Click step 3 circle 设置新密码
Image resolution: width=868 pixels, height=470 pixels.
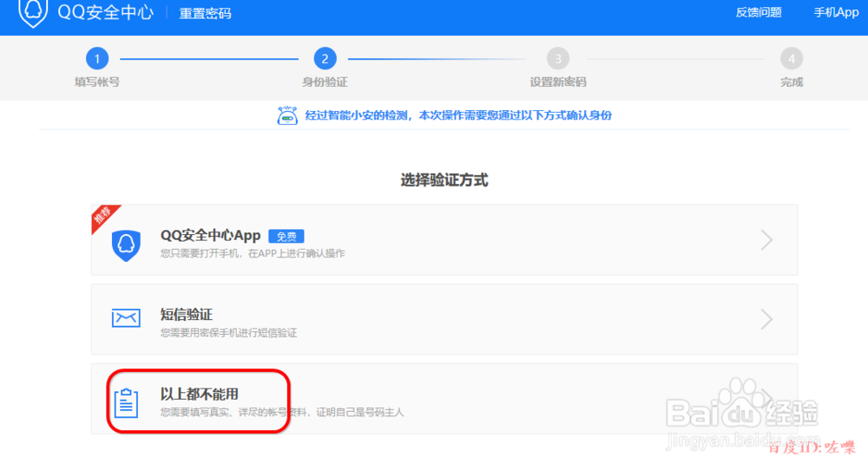point(558,59)
